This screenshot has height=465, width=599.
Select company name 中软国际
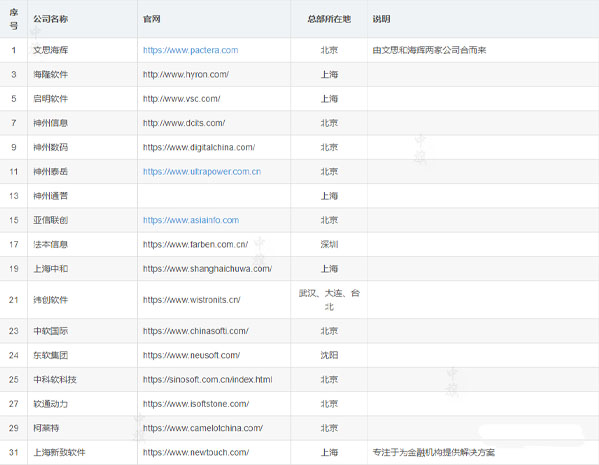[x=50, y=331]
